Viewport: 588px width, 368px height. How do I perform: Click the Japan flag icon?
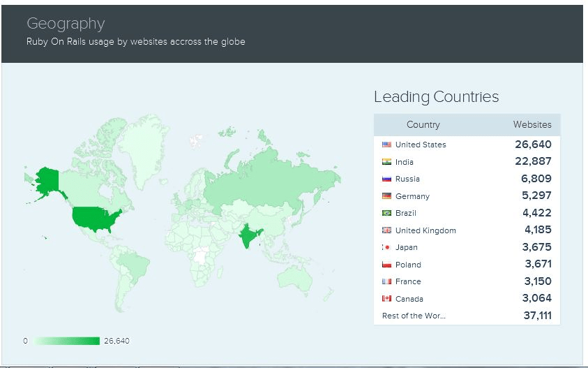(x=386, y=247)
